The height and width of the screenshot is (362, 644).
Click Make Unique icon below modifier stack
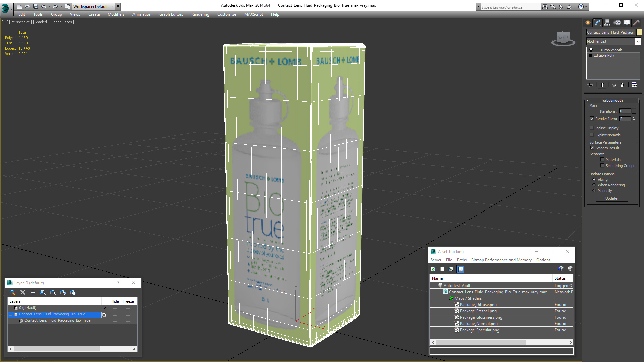[x=614, y=85]
